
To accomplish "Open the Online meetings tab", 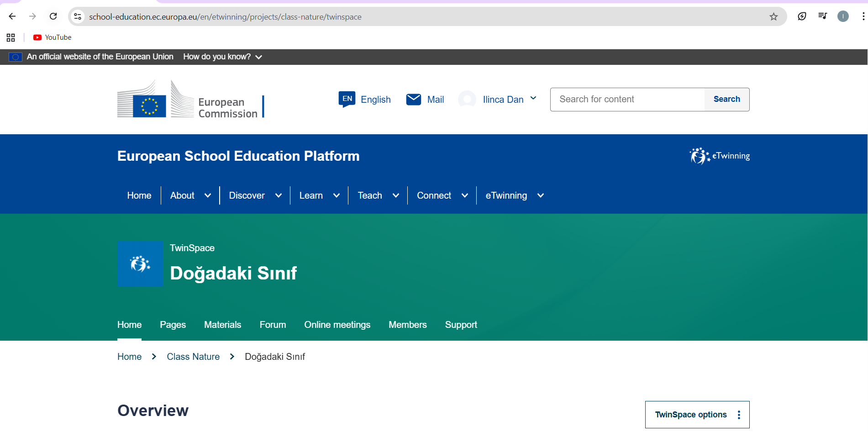I will [337, 325].
